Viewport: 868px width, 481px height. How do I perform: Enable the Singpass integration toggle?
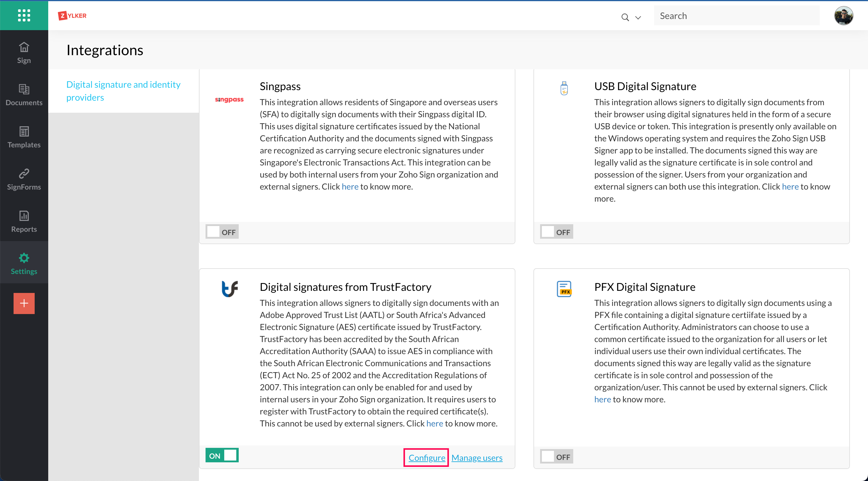(222, 232)
